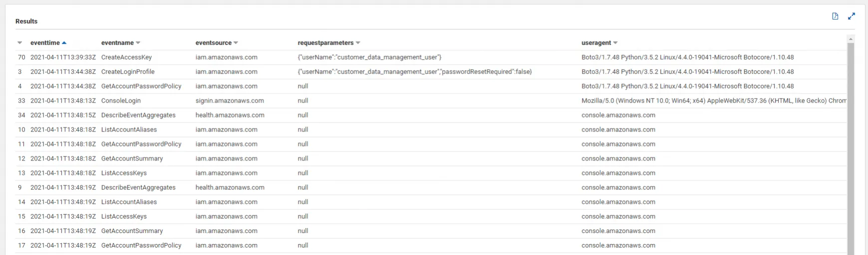
Task: Open the eventname column dropdown arrow
Action: pos(138,43)
